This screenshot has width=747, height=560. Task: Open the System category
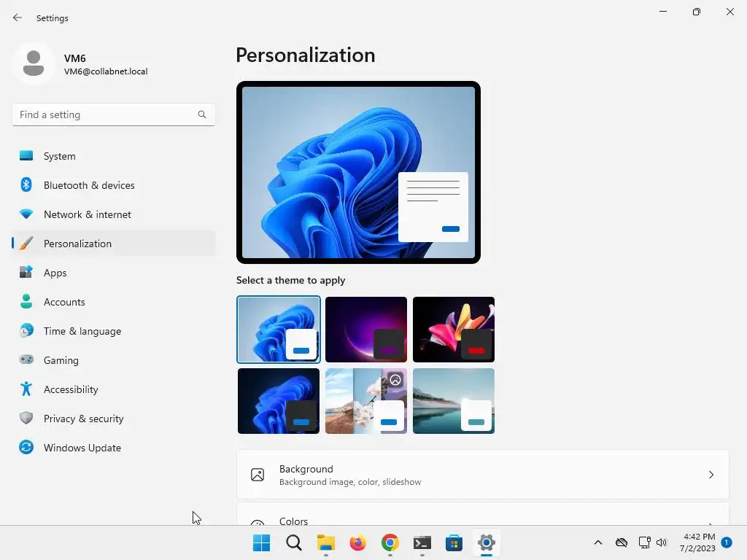pyautogui.click(x=114, y=156)
